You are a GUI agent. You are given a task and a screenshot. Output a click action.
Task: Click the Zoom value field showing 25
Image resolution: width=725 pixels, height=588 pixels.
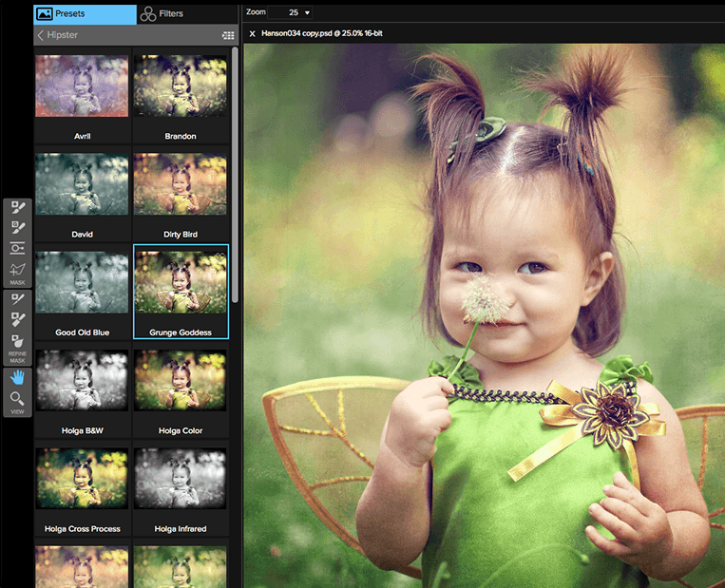point(290,12)
